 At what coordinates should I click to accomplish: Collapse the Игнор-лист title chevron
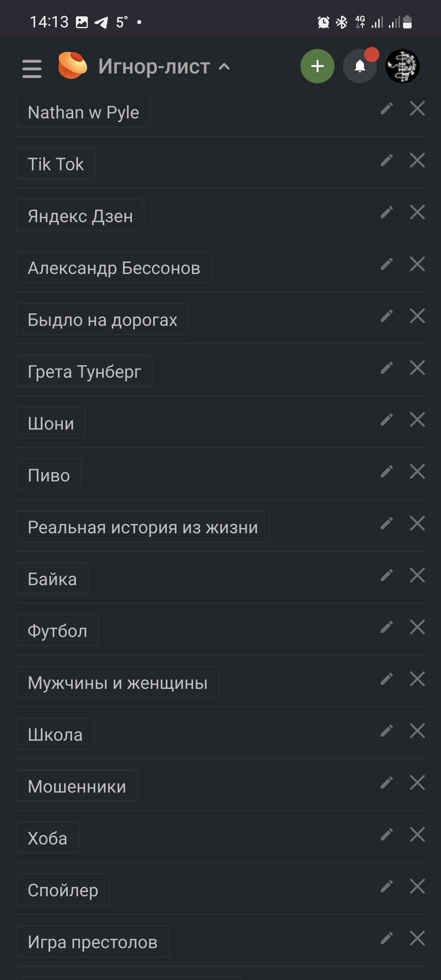tap(224, 67)
